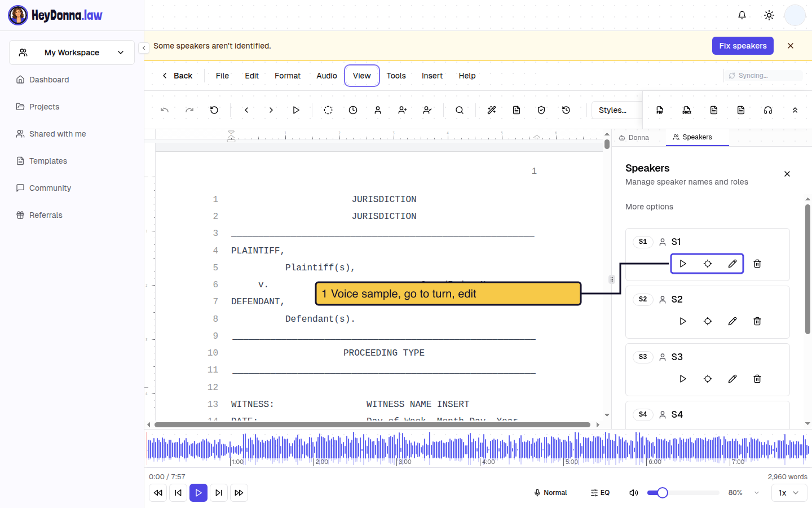Jump to next with right chevron toolbar icon

(271, 110)
